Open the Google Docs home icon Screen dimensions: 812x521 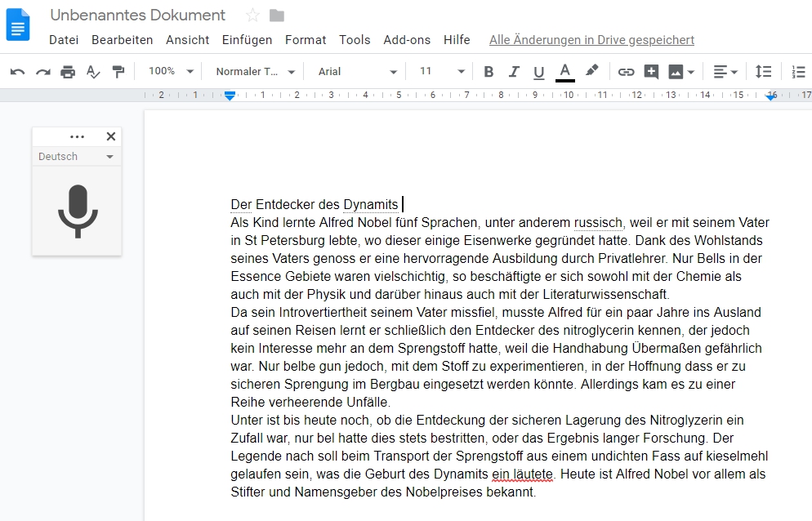[18, 24]
